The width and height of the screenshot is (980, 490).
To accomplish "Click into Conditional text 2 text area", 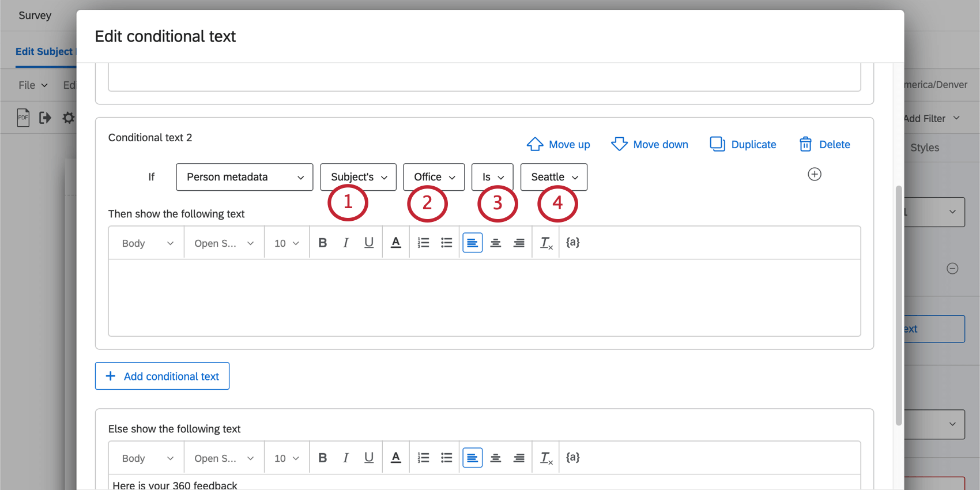I will pos(484,297).
